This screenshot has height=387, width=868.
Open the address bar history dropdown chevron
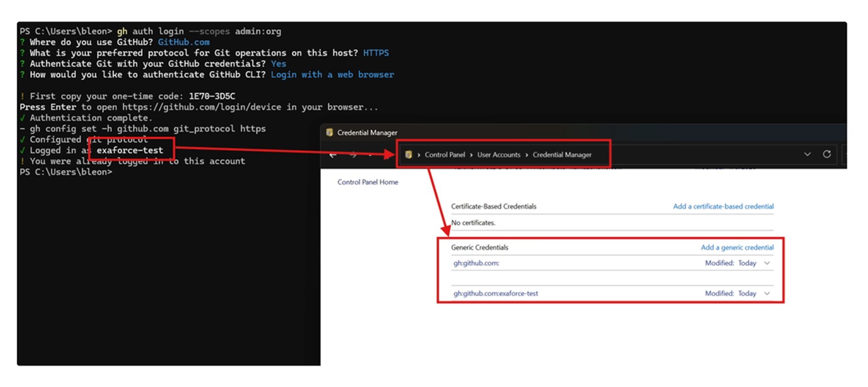pyautogui.click(x=807, y=154)
